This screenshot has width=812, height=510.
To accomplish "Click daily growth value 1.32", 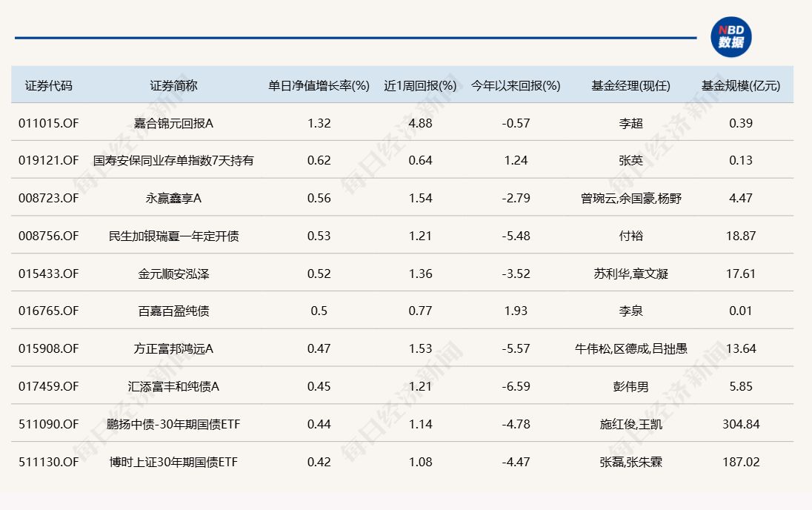I will (319, 123).
